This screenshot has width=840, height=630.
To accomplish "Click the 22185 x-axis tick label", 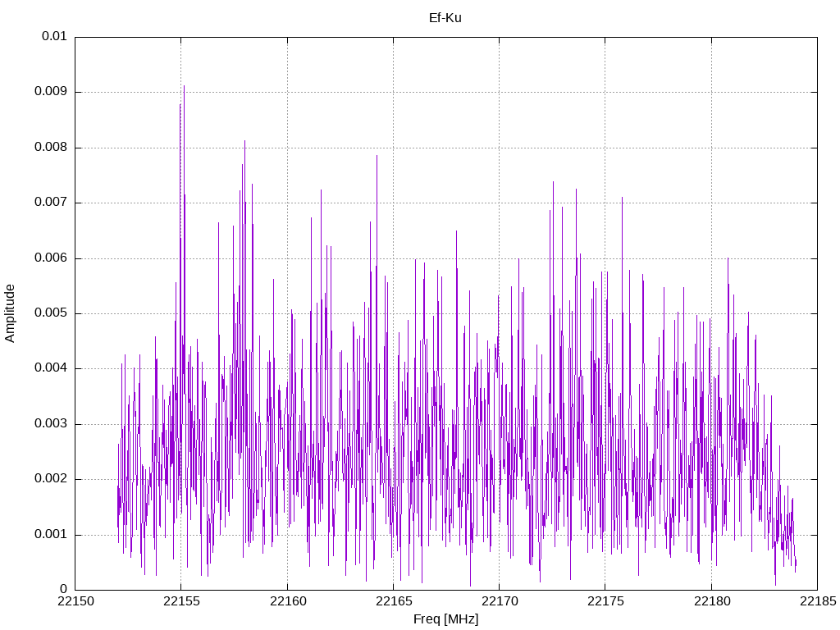I will 818,601.
